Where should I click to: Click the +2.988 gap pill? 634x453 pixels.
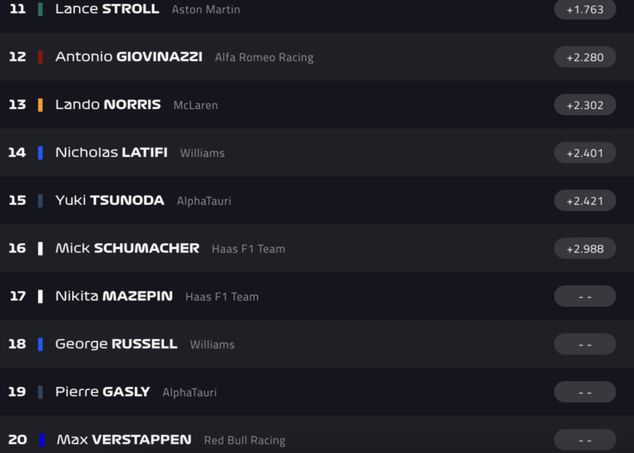click(x=585, y=248)
